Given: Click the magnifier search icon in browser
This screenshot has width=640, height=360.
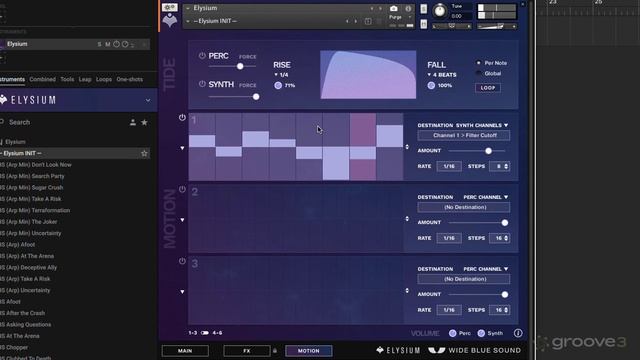Looking at the screenshot, I should pos(2,122).
